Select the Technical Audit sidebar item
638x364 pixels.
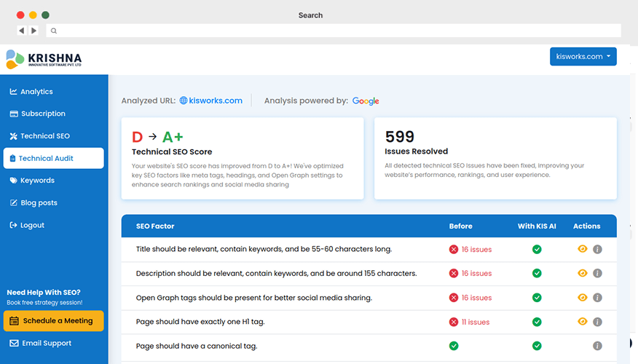pos(54,158)
